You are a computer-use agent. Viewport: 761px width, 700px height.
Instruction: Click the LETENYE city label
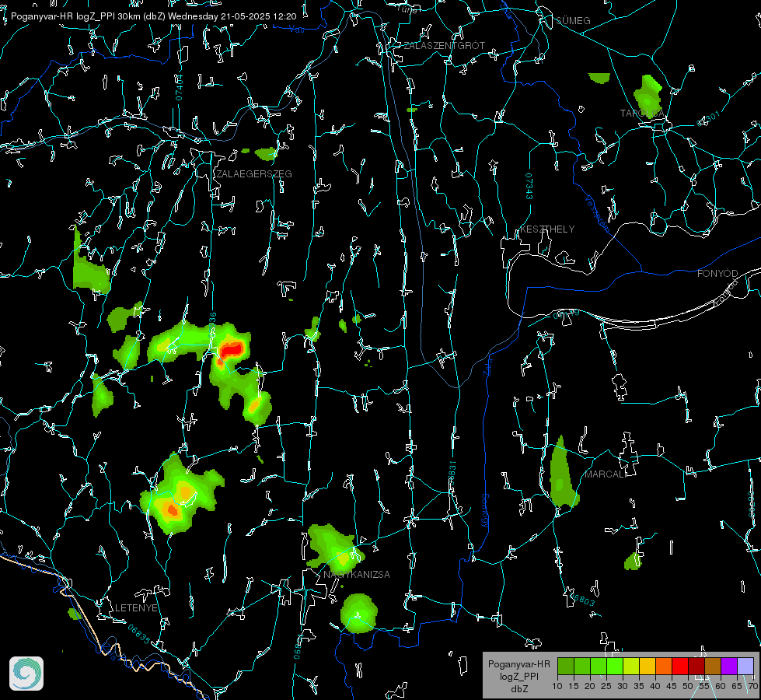(x=136, y=607)
